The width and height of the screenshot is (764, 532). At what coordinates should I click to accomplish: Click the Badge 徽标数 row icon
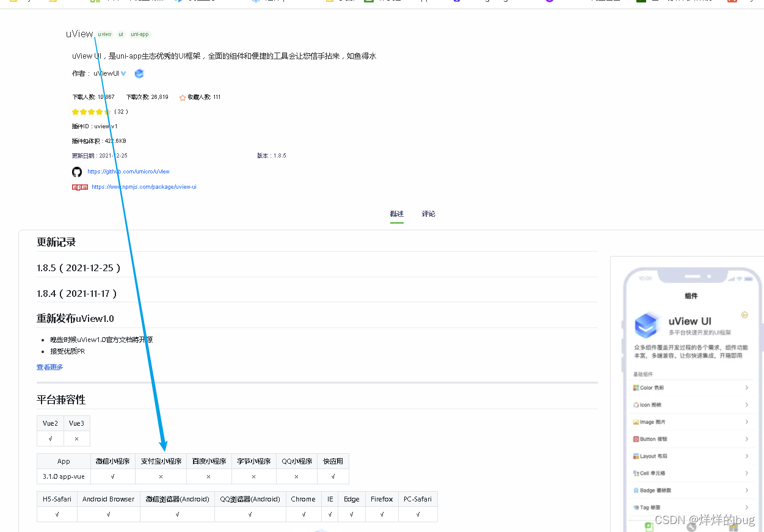click(636, 490)
